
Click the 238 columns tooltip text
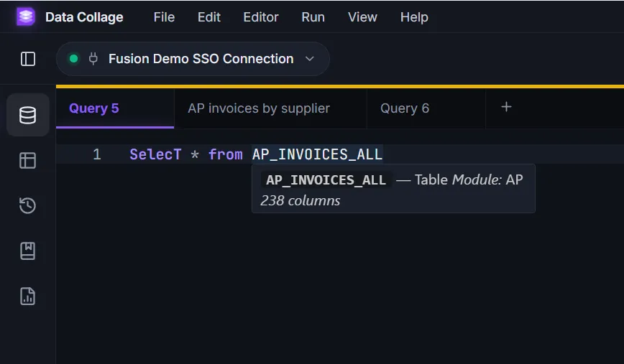point(300,201)
